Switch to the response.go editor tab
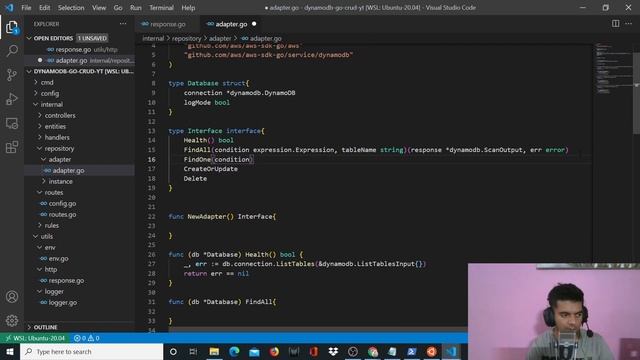This screenshot has width=640, height=360. coord(167,24)
